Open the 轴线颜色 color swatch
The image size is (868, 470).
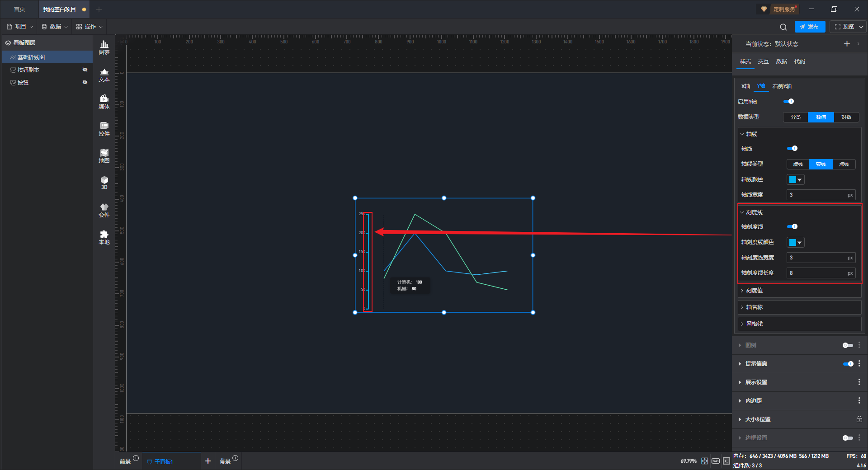click(795, 180)
